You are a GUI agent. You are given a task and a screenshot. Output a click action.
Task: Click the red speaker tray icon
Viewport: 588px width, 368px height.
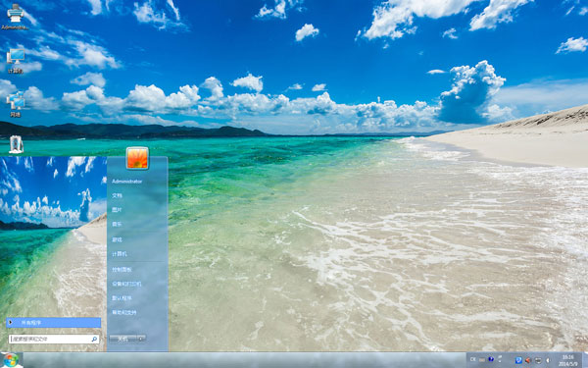(528, 360)
